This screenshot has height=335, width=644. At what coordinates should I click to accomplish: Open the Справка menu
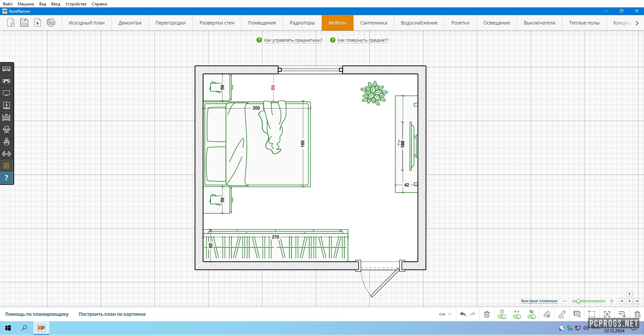click(99, 4)
